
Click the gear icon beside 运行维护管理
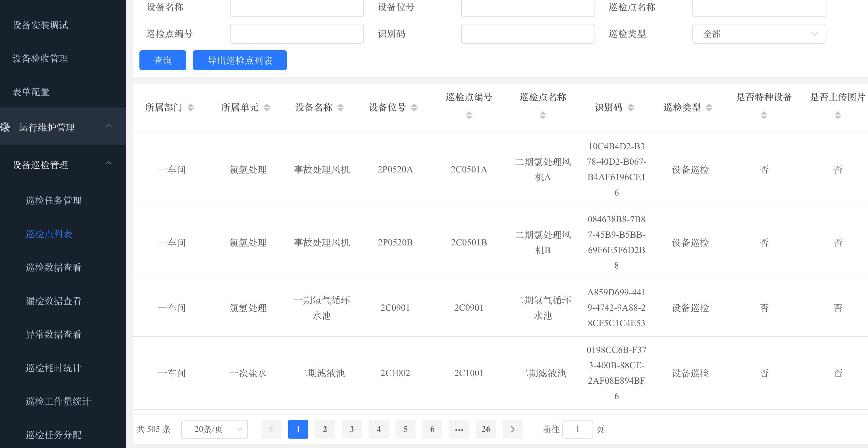click(x=5, y=127)
